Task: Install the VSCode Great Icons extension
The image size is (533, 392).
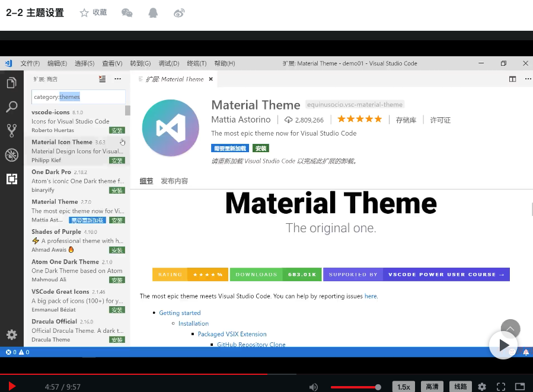Action: 117,310
